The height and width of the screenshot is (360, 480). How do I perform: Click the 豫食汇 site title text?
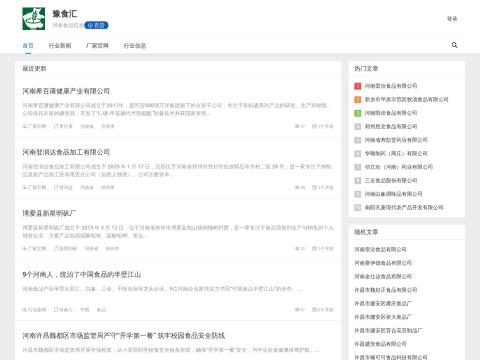click(65, 14)
